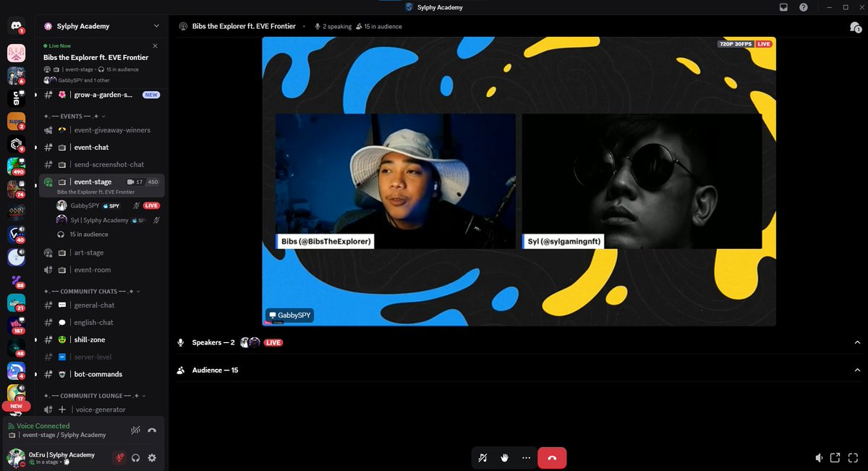This screenshot has width=868, height=471.
Task: Collapse the Speakers section chevron
Action: coord(857,342)
